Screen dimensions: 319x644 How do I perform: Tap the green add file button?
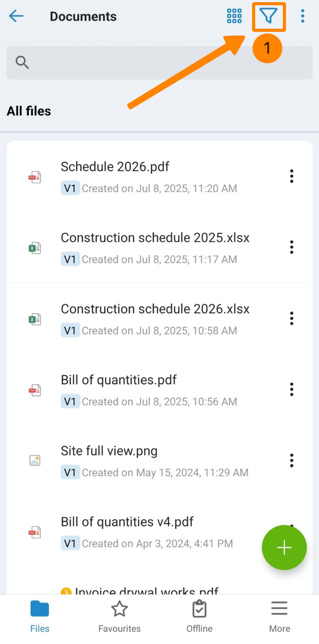(x=284, y=548)
